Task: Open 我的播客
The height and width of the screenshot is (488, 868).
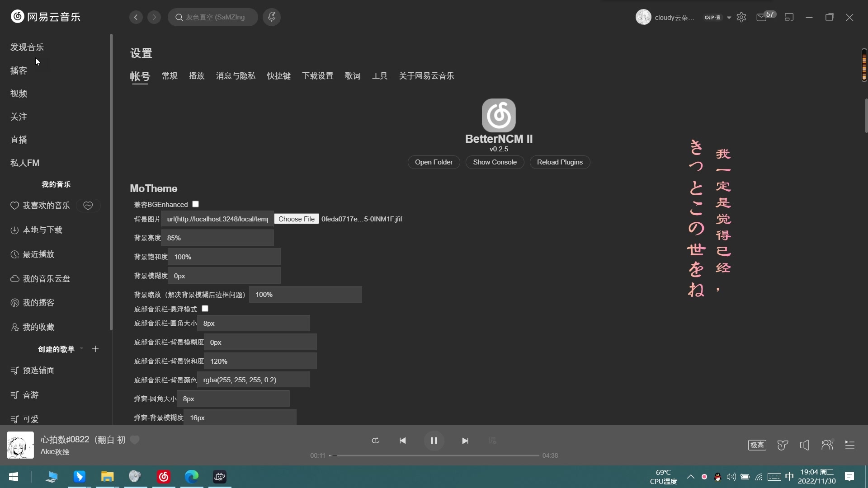Action: pyautogui.click(x=33, y=303)
